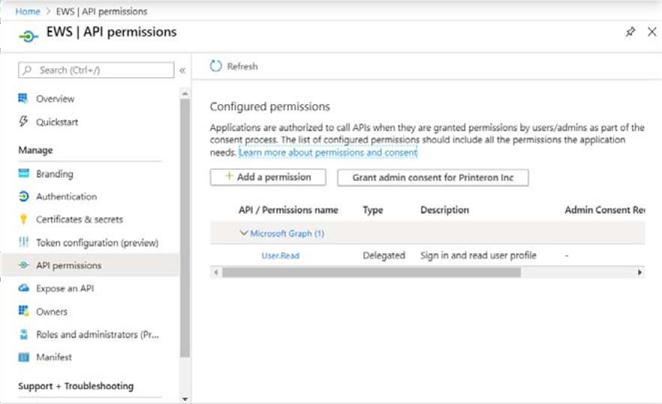Open the User.Read permission link
The height and width of the screenshot is (404, 662).
pyautogui.click(x=280, y=255)
